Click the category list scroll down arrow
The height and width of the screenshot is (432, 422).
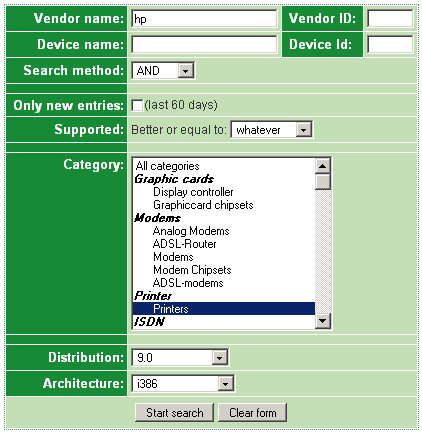(323, 321)
